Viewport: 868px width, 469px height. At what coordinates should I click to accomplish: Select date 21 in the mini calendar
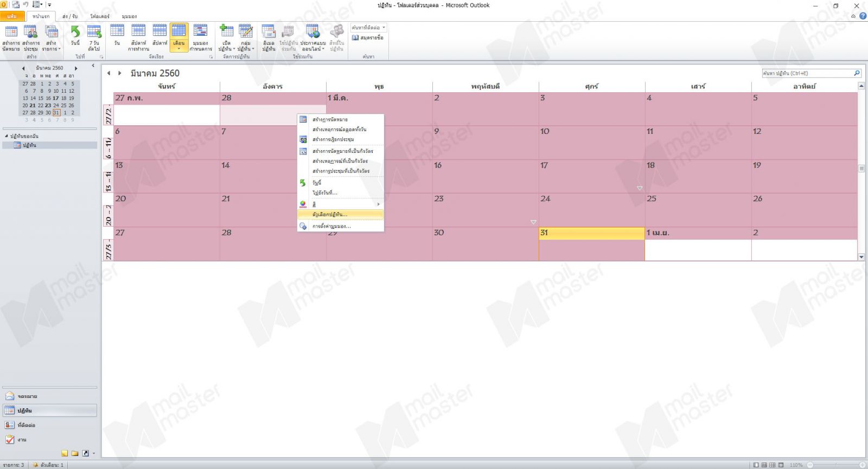[x=33, y=106]
